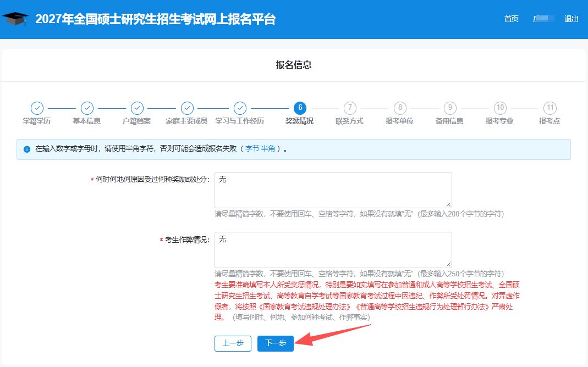This screenshot has height=367, width=588.
Task: Click the platform title 2027年全国硕士研究生招生考试网上报名平台
Action: coord(156,19)
